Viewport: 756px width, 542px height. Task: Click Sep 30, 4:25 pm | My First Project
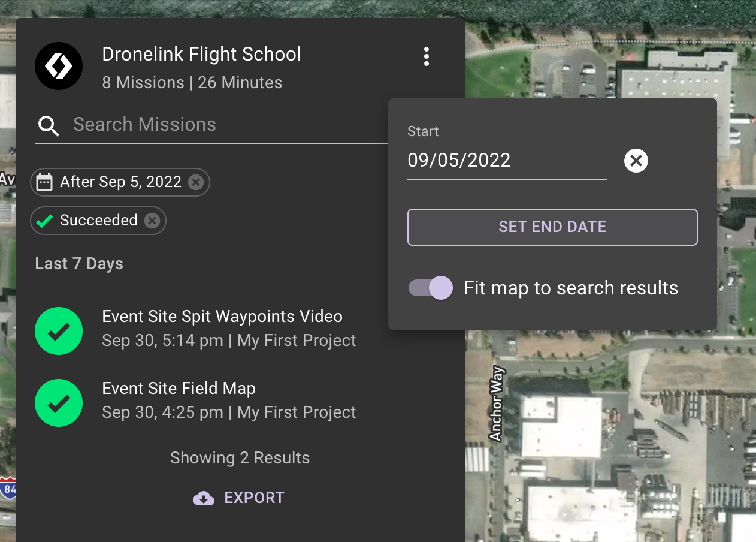tap(229, 412)
